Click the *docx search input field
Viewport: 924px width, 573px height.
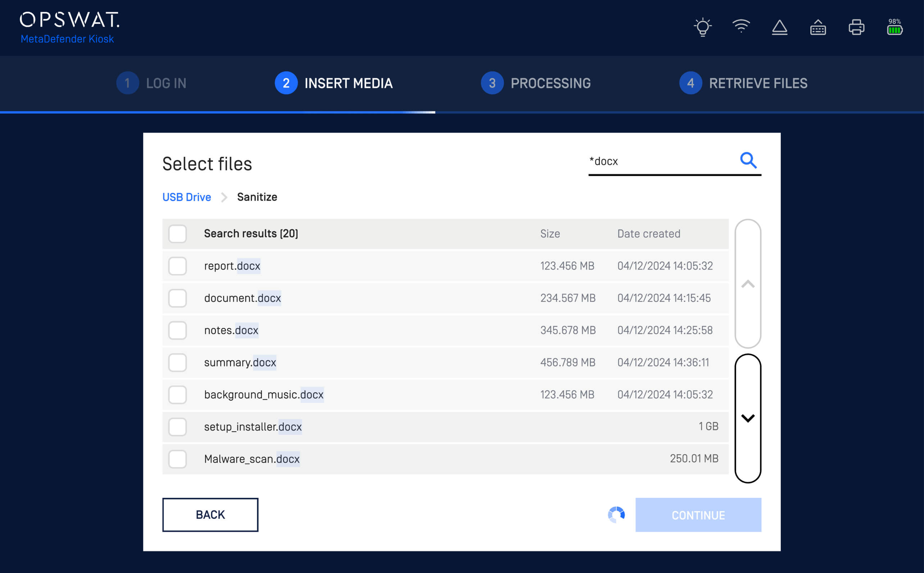pyautogui.click(x=675, y=161)
